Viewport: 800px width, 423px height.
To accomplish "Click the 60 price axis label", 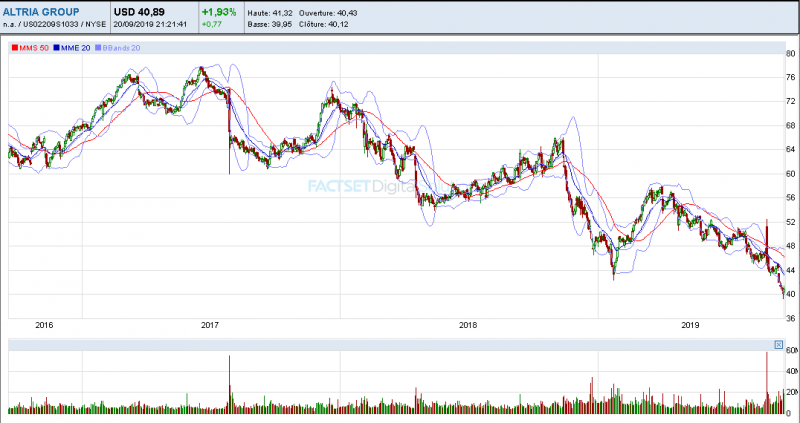I will [791, 174].
